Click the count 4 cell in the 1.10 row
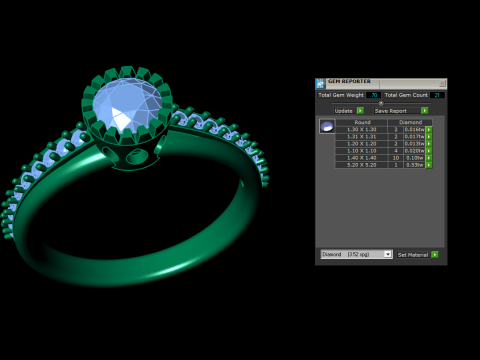480x360 pixels. (x=396, y=151)
